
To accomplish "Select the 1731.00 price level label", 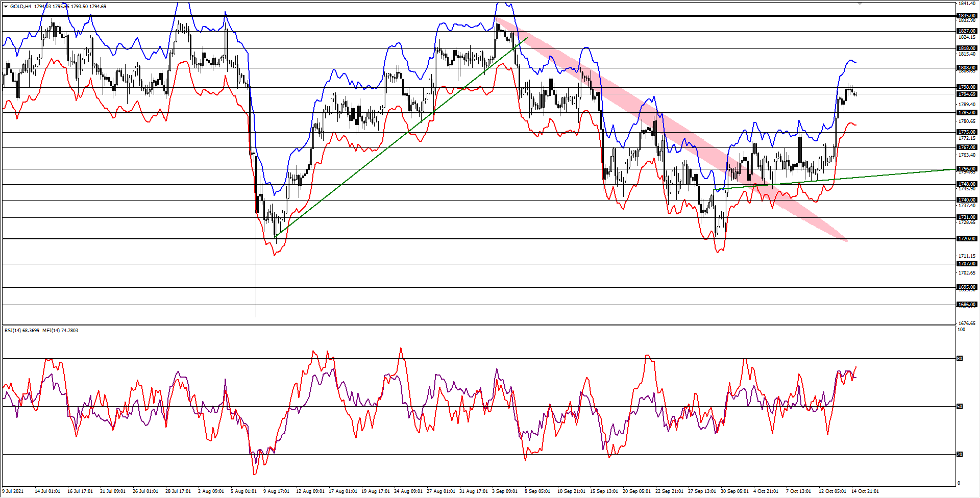I will click(x=967, y=217).
